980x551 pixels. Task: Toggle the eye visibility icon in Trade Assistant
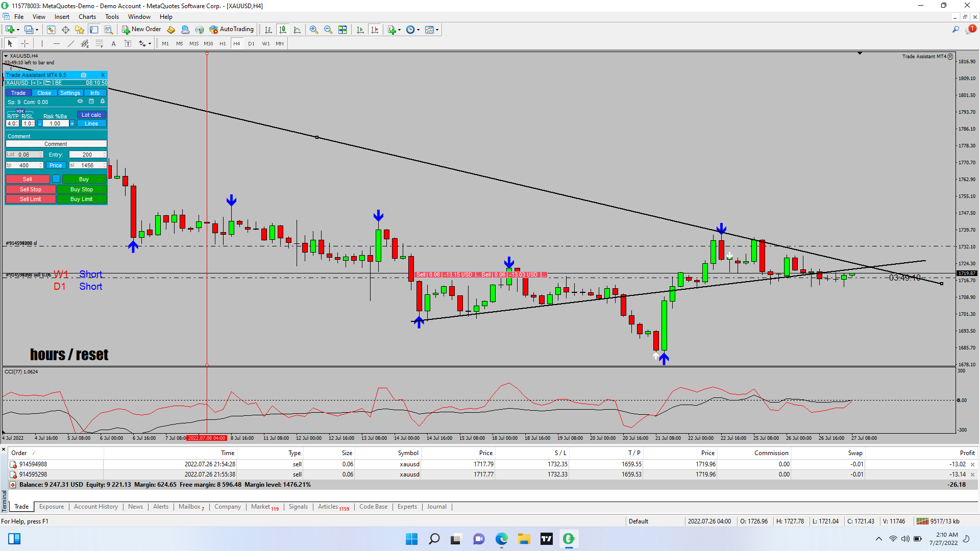coord(80,102)
